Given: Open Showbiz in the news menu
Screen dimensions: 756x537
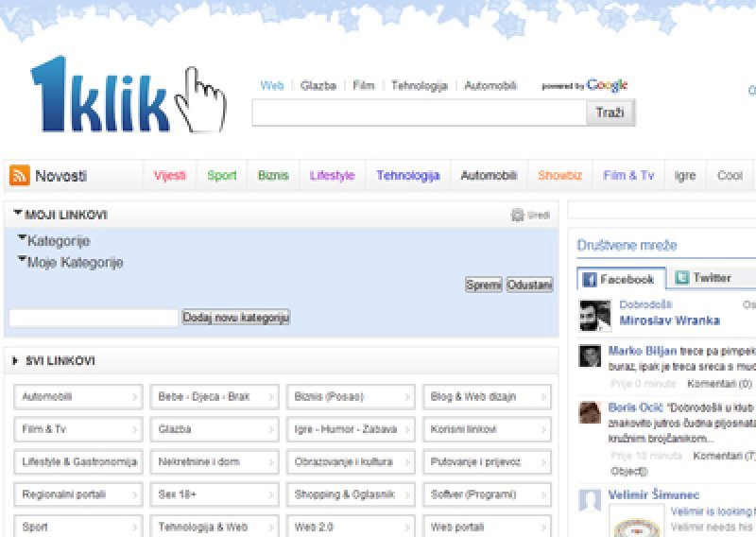Looking at the screenshot, I should pyautogui.click(x=559, y=176).
